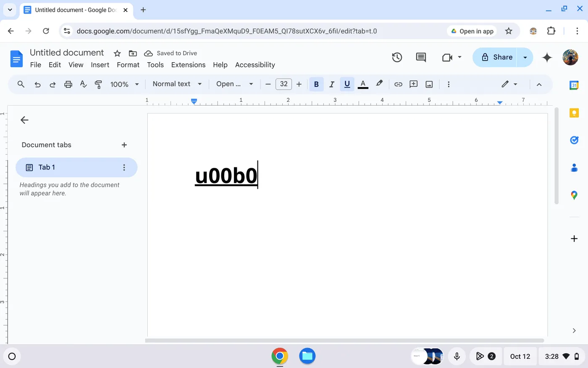
Task: Open Google Tasks side panel
Action: 574,140
